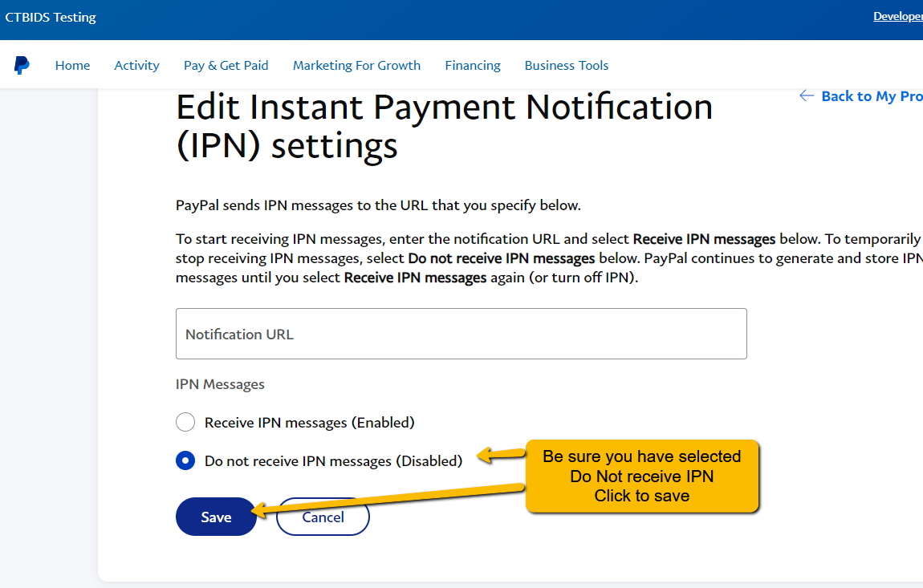Open the Developer link in header
Screen dimensions: 923x588
(897, 17)
